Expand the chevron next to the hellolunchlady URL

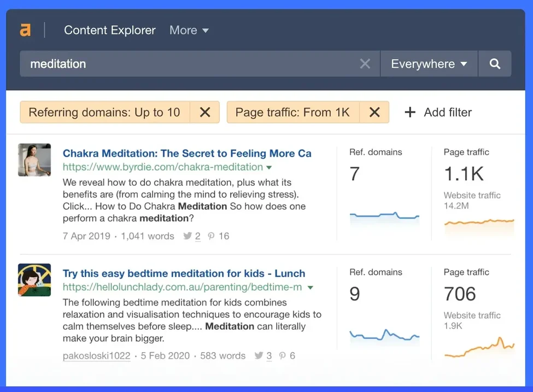point(310,288)
